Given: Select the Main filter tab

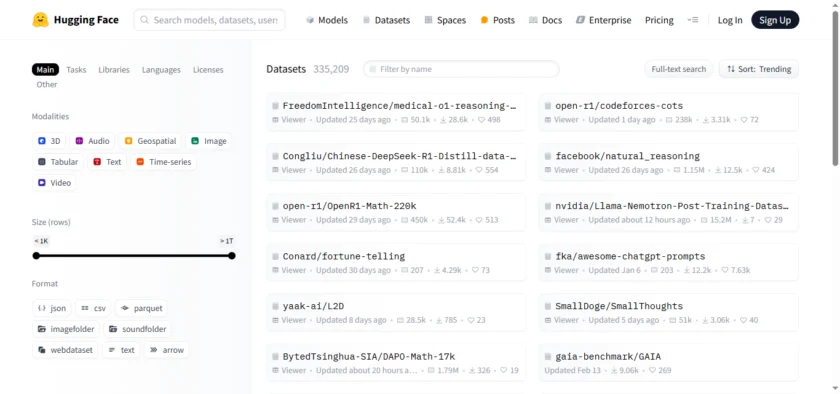Looking at the screenshot, I should coord(45,70).
